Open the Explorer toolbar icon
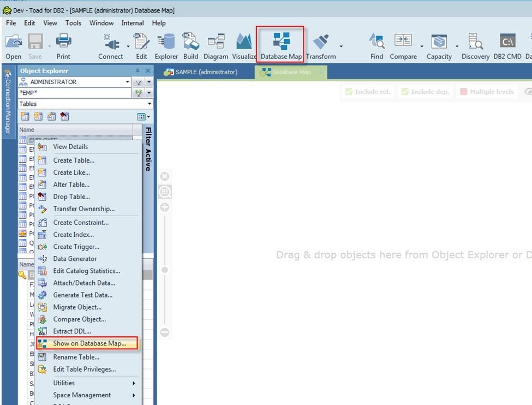 click(x=166, y=41)
